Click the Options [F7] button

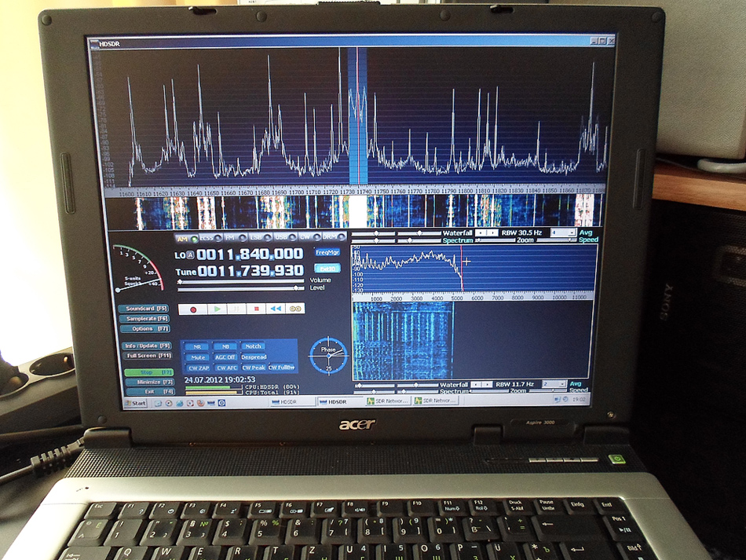pos(146,328)
